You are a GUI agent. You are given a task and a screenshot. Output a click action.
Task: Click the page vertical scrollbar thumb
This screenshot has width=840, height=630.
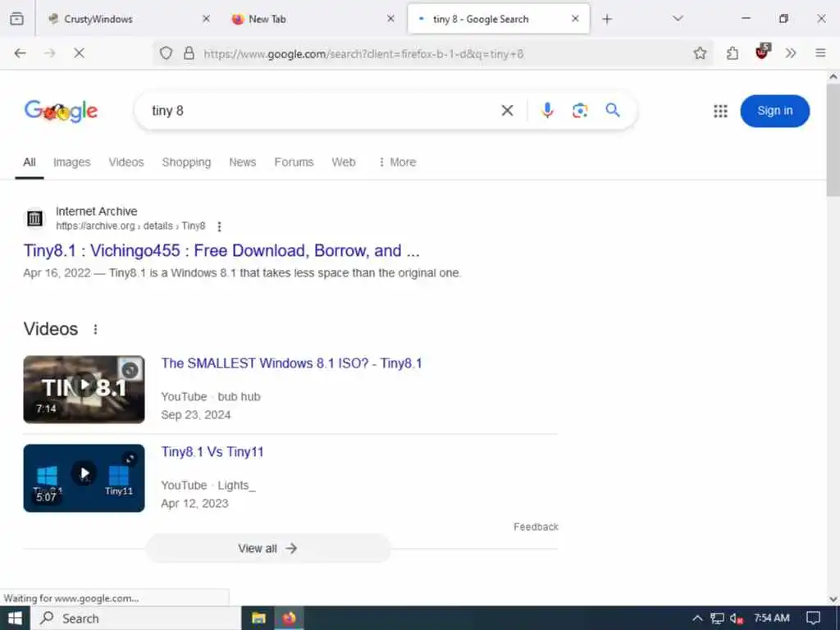(833, 140)
